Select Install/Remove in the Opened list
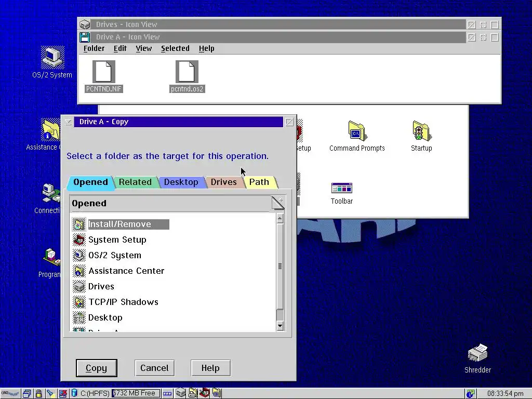Viewport: 532px width, 399px height. (121, 224)
